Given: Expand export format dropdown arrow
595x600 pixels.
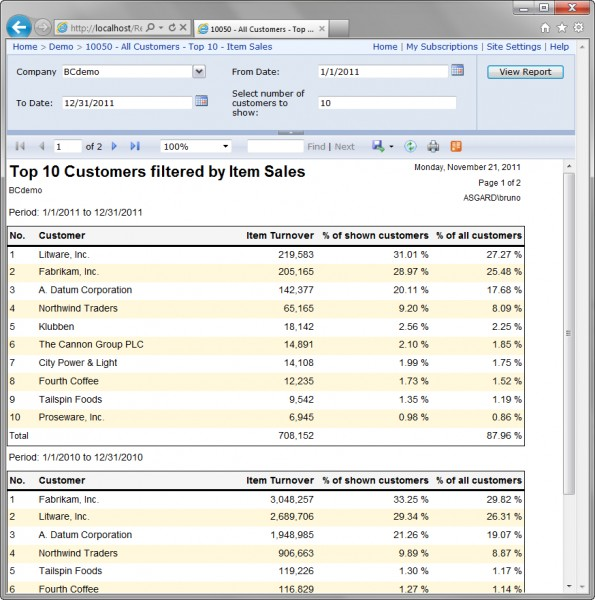Looking at the screenshot, I should [x=391, y=147].
